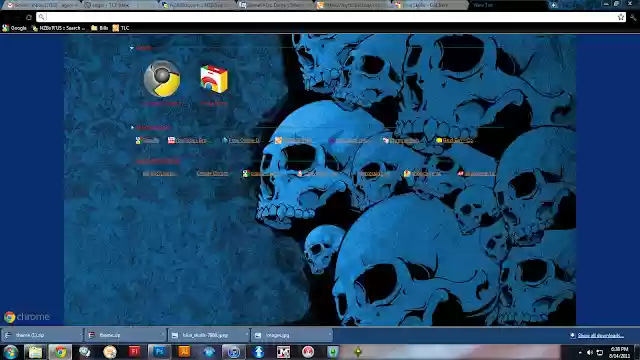The height and width of the screenshot is (360, 640).
Task: Click the Chrome taskbar icon
Action: tap(60, 352)
